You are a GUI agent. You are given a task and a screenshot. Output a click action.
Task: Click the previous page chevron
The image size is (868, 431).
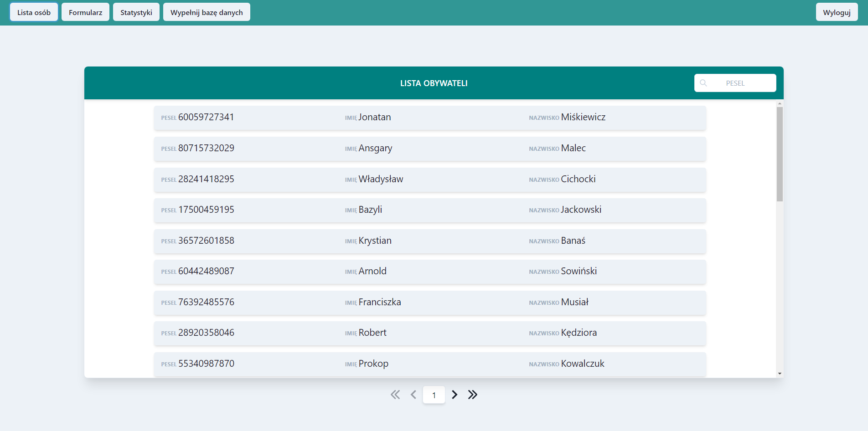pyautogui.click(x=413, y=395)
